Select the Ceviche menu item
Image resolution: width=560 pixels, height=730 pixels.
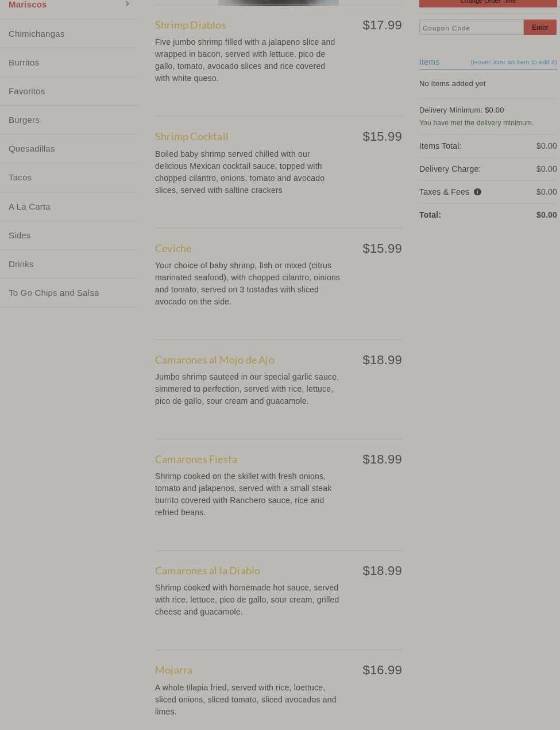pos(173,248)
